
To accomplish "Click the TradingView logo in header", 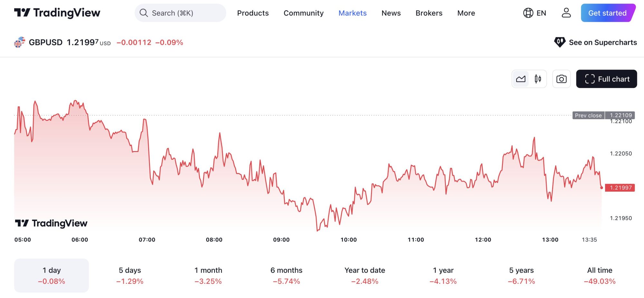I will tap(57, 13).
